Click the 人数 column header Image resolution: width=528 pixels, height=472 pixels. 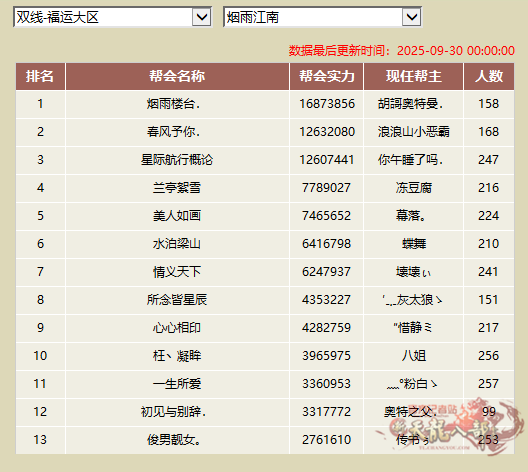[489, 76]
